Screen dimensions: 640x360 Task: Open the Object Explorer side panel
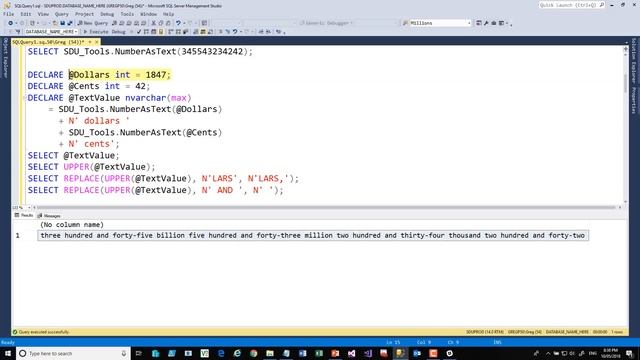coord(5,58)
